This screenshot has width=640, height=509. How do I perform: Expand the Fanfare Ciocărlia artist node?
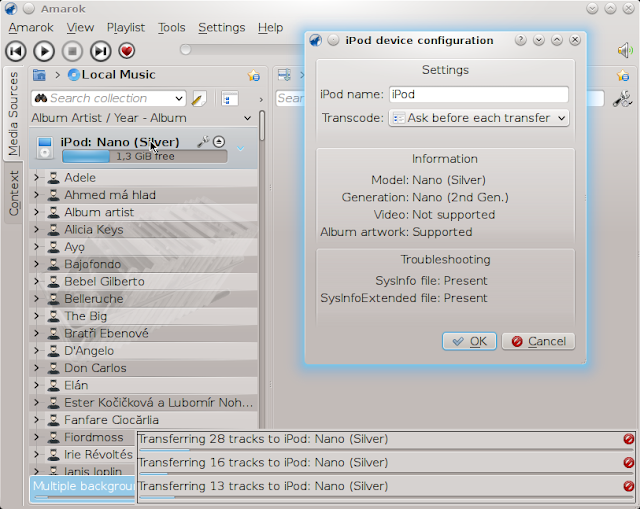pos(37,420)
